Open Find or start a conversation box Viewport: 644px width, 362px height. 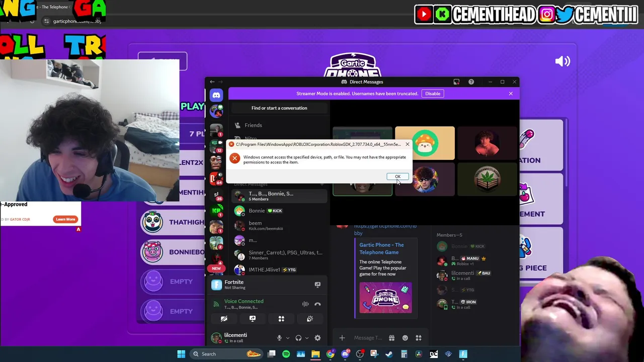tap(279, 108)
